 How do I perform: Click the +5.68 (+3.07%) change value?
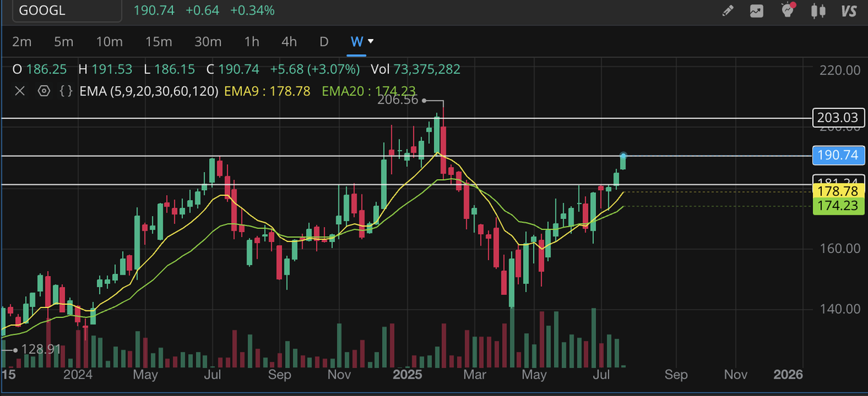point(315,69)
